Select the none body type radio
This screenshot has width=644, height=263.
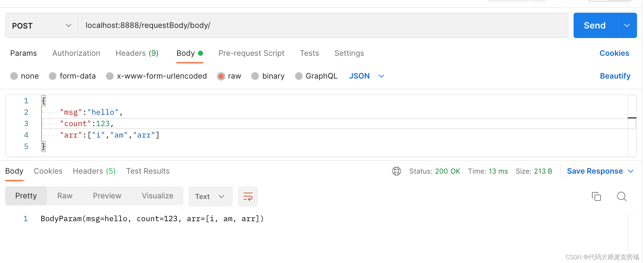pos(14,76)
